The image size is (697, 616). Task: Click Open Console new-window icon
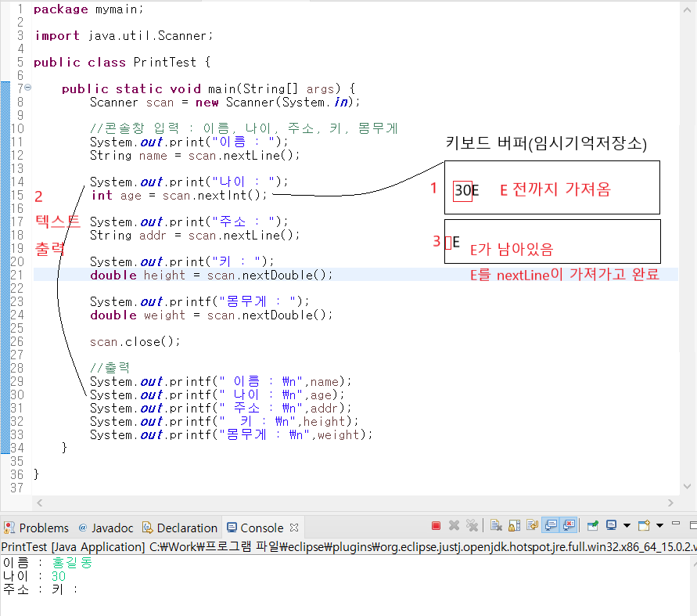click(644, 526)
